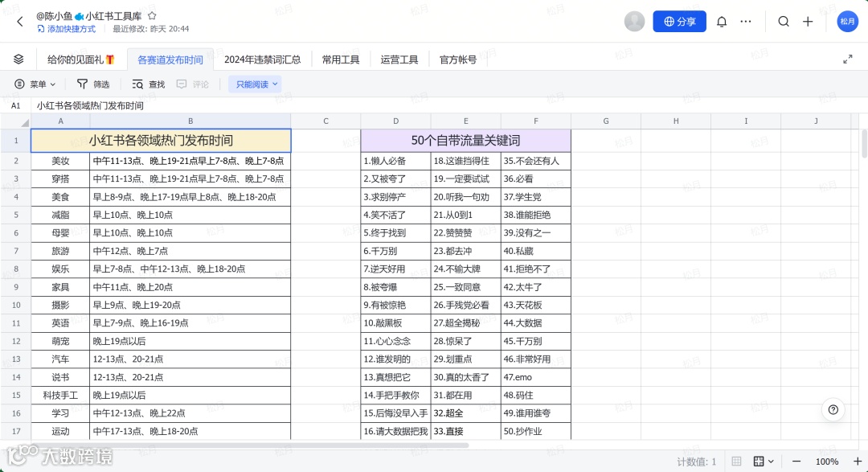Select the 各赛道发布时间 tab
The width and height of the screenshot is (868, 472).
click(x=170, y=60)
